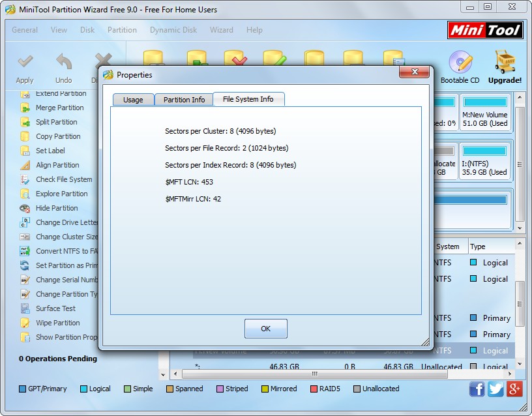Click the 0 Operations Pending label

click(58, 359)
